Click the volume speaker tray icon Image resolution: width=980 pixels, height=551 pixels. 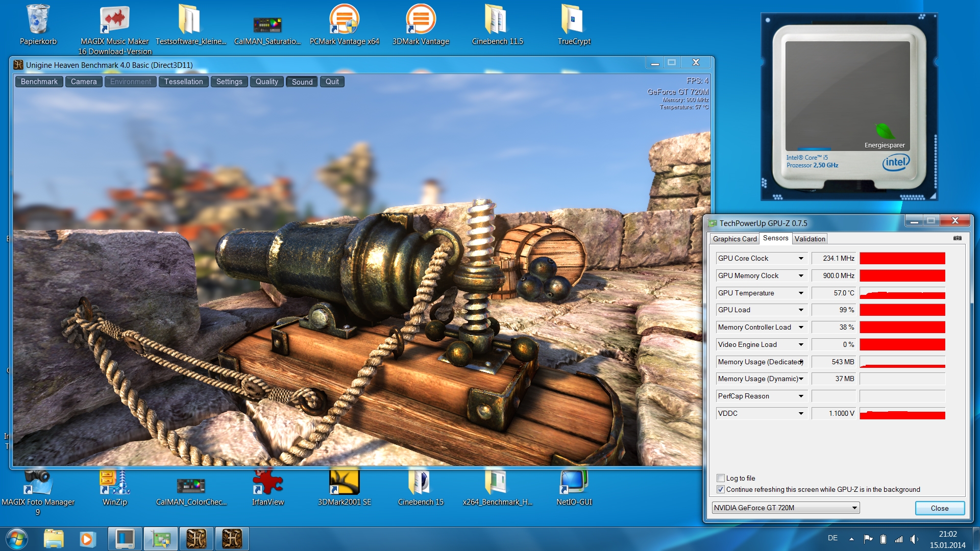point(914,539)
